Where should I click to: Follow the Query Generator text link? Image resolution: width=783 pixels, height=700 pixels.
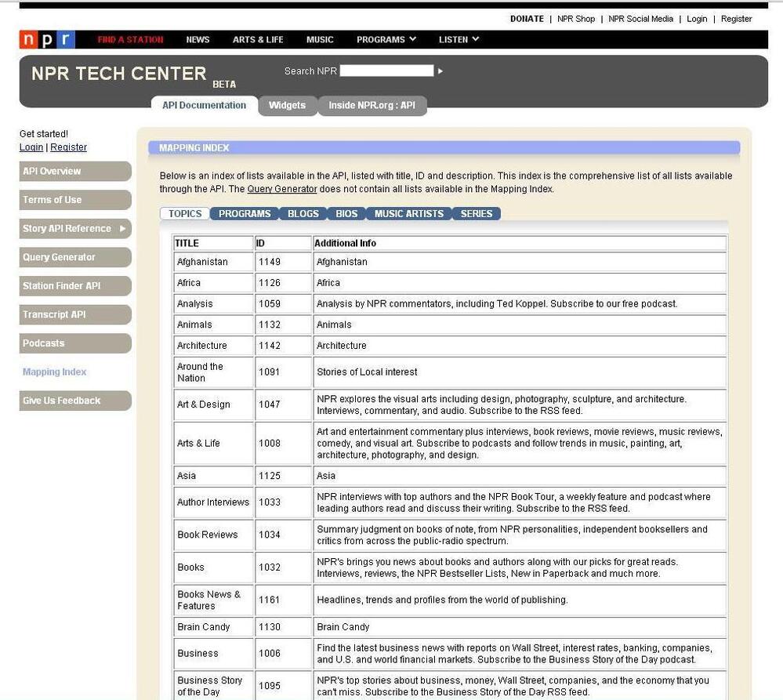click(282, 189)
